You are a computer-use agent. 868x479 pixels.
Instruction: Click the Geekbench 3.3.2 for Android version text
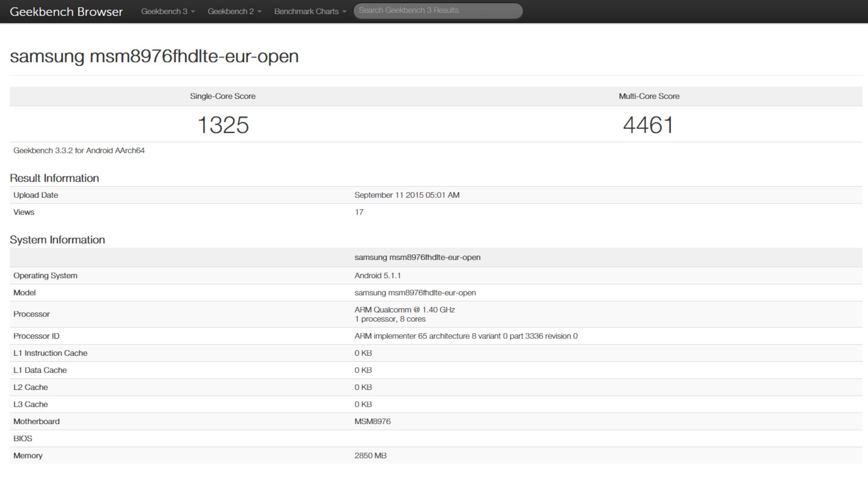[x=79, y=151]
